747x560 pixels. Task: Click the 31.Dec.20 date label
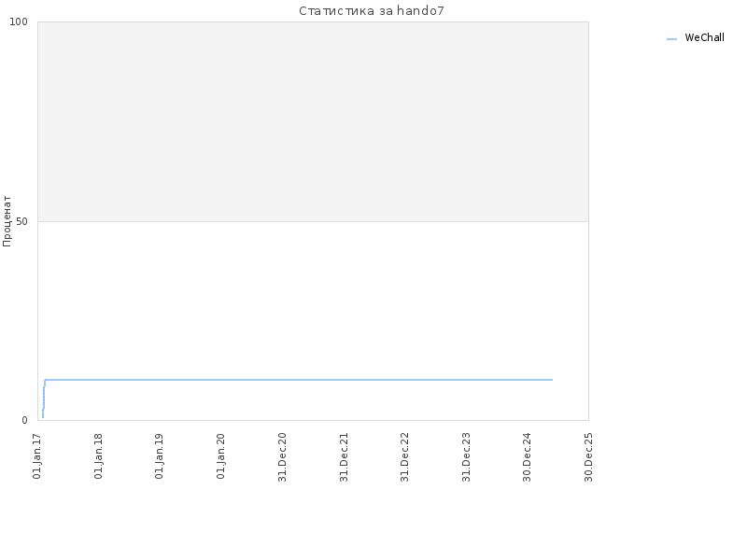coord(282,457)
